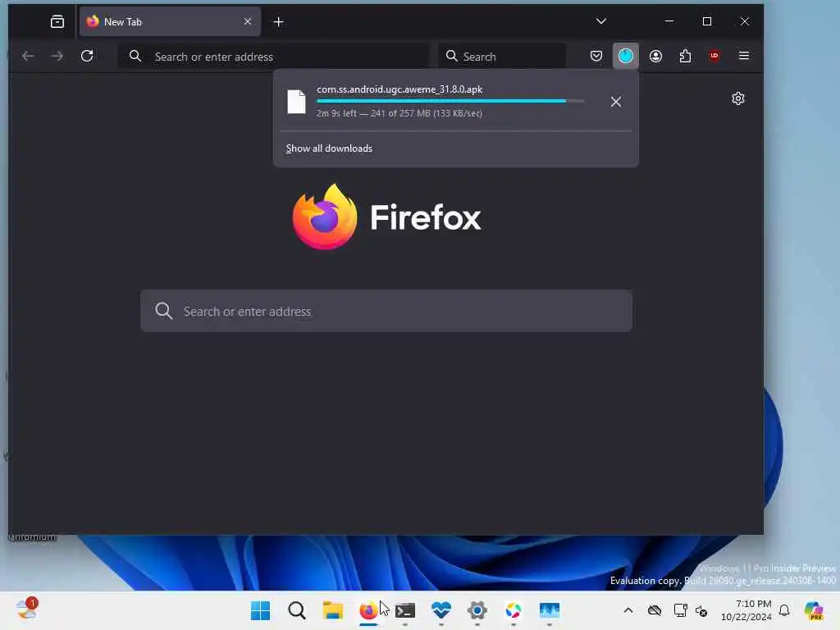Open the Pocket save icon
This screenshot has width=840, height=630.
[x=596, y=56]
